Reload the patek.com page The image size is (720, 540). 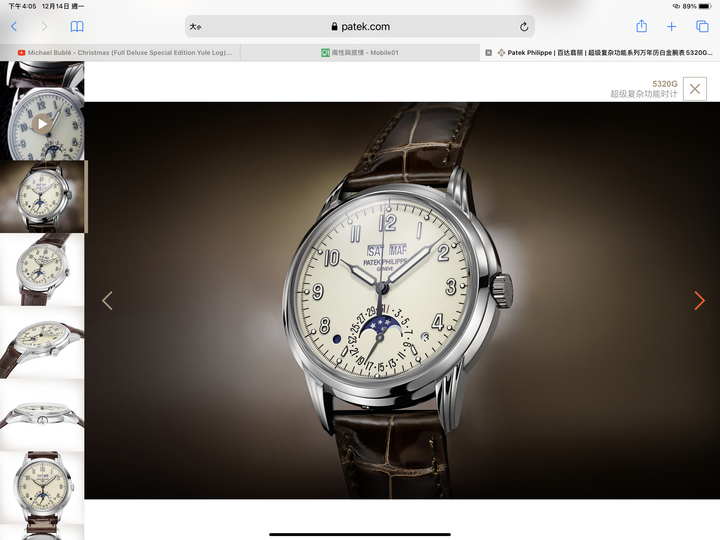click(x=524, y=27)
